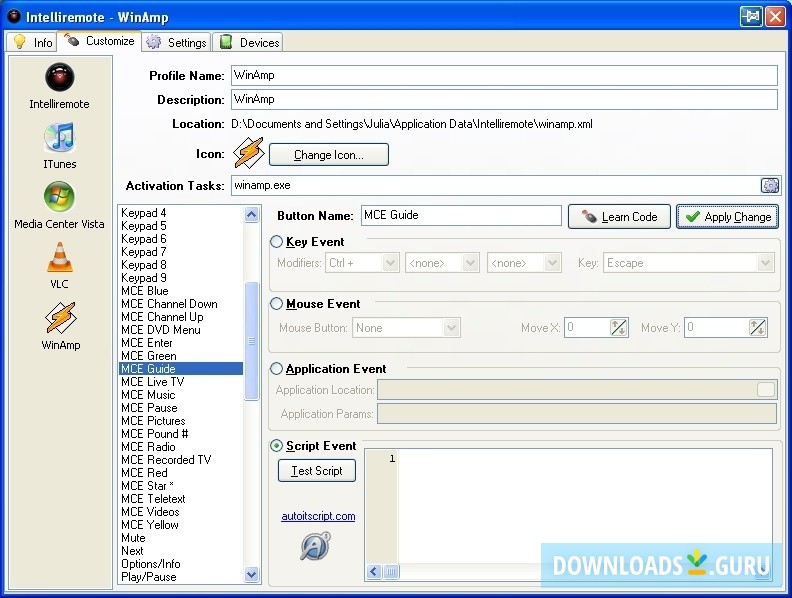Select MCE Enter in the list
The image size is (792, 598).
coord(181,343)
